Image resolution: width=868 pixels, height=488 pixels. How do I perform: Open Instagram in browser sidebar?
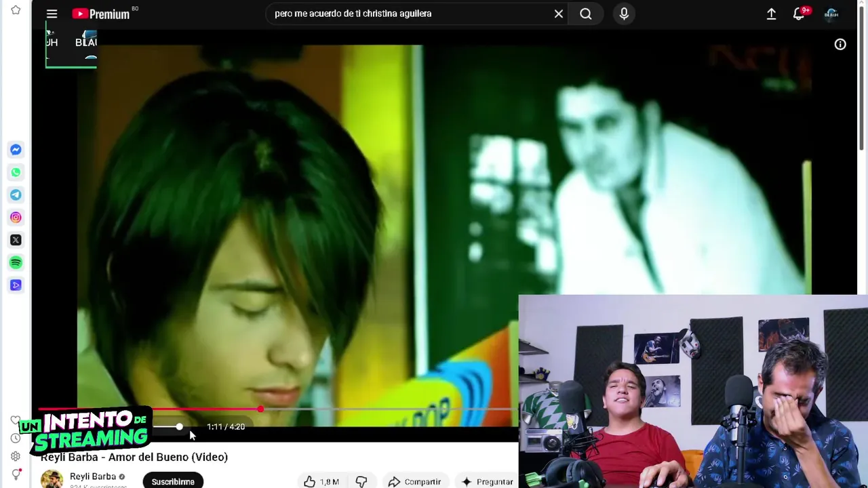coord(16,218)
